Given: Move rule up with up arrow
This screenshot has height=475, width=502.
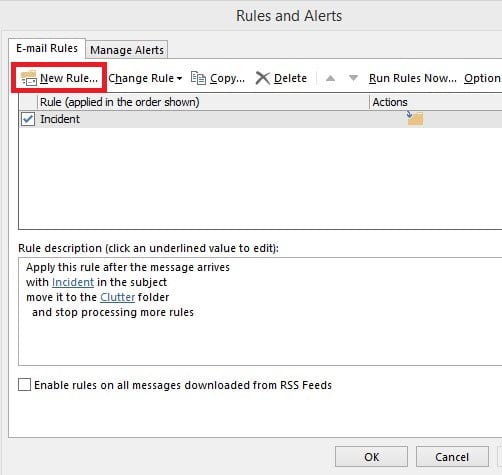Looking at the screenshot, I should (330, 78).
